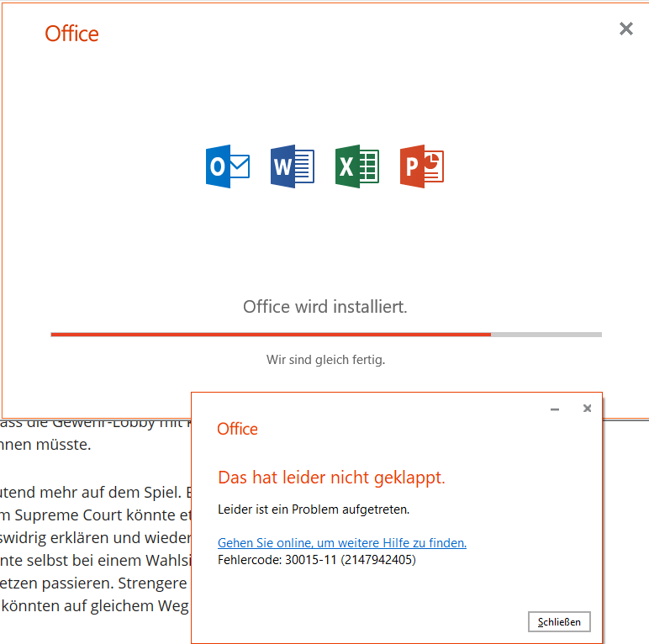Click the gray remaining part of the progress bar
649x644 pixels.
[546, 335]
